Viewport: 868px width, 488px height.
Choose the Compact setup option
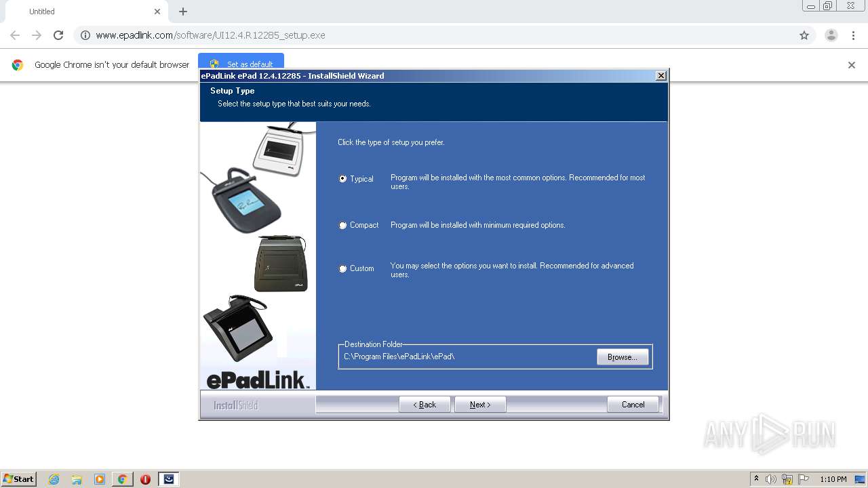[x=343, y=225]
